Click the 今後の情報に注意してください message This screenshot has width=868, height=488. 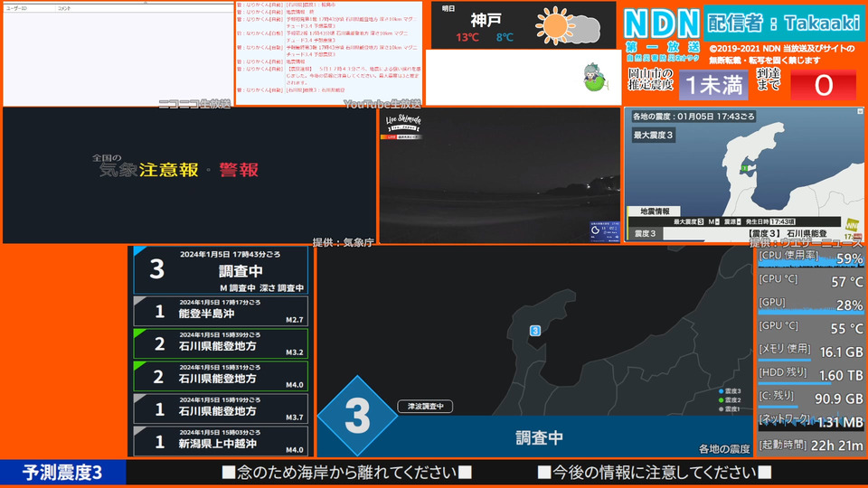tap(655, 473)
